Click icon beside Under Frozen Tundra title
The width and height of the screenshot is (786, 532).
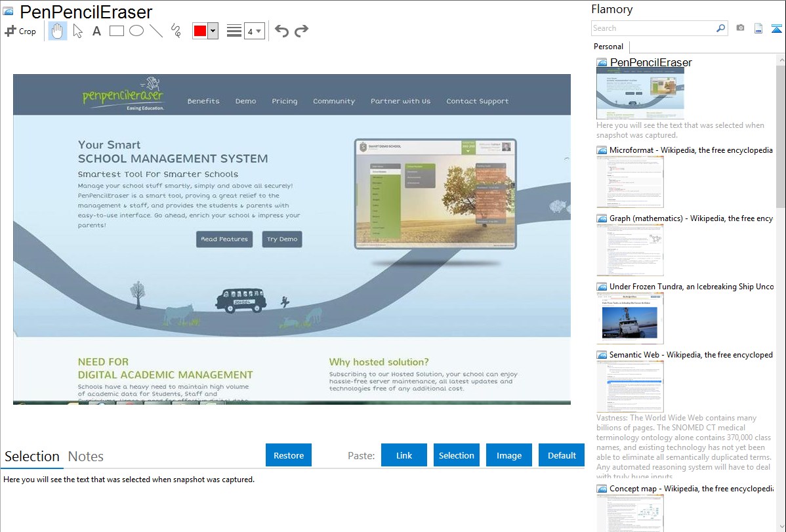(602, 286)
